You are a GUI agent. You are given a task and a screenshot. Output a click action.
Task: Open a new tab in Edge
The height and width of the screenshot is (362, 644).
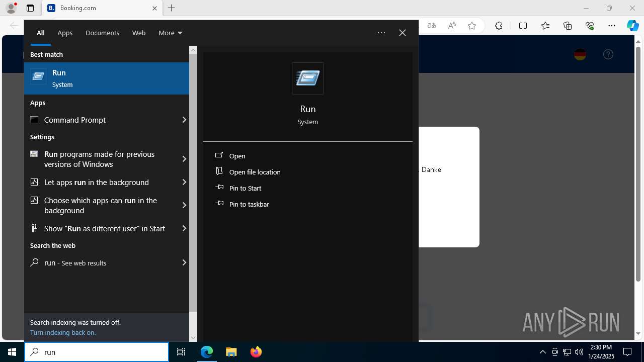coord(172,8)
